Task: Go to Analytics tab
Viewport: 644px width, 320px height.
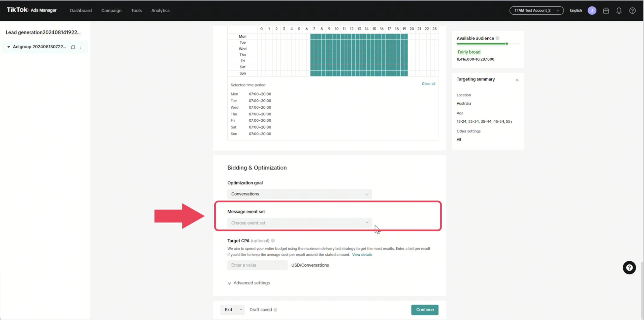Action: 160,10
